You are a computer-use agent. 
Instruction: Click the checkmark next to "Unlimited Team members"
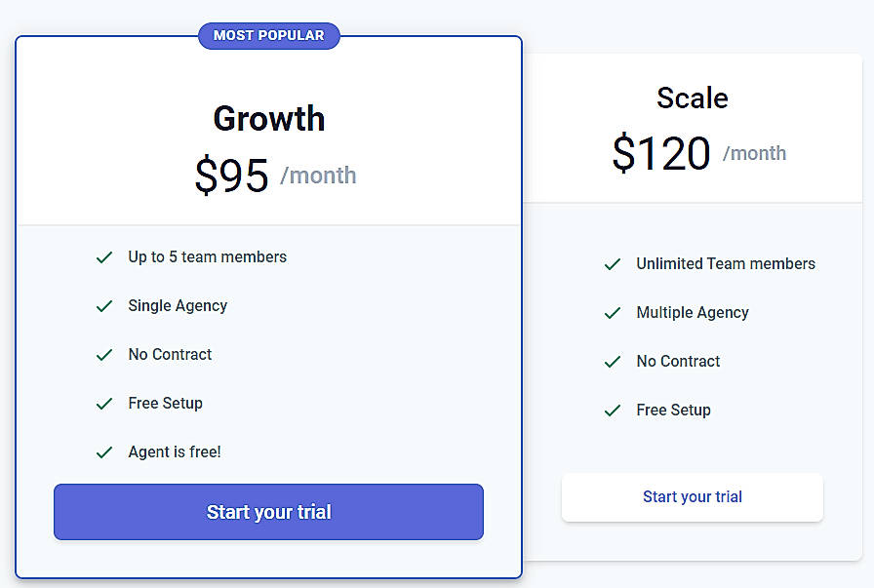pos(613,264)
